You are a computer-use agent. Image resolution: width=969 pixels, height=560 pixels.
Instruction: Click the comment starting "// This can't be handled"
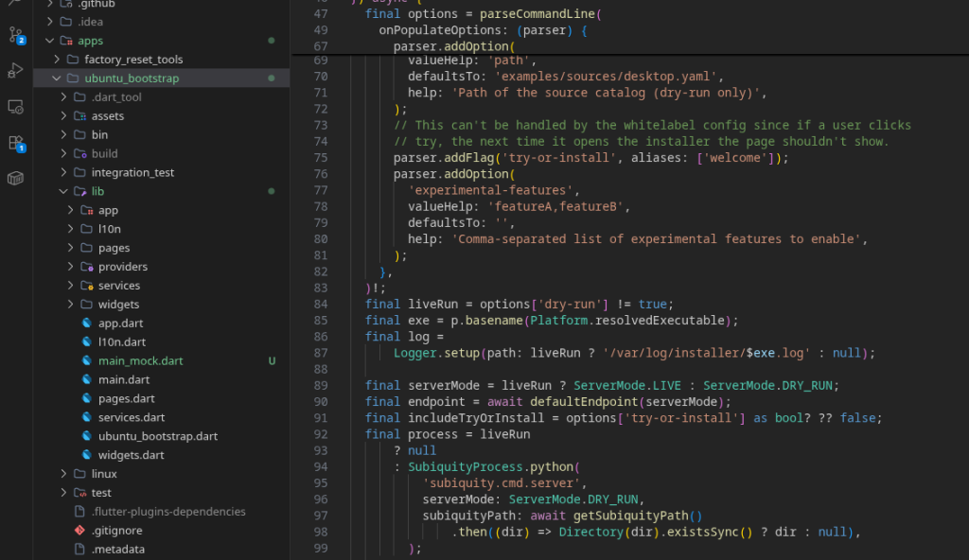click(652, 126)
